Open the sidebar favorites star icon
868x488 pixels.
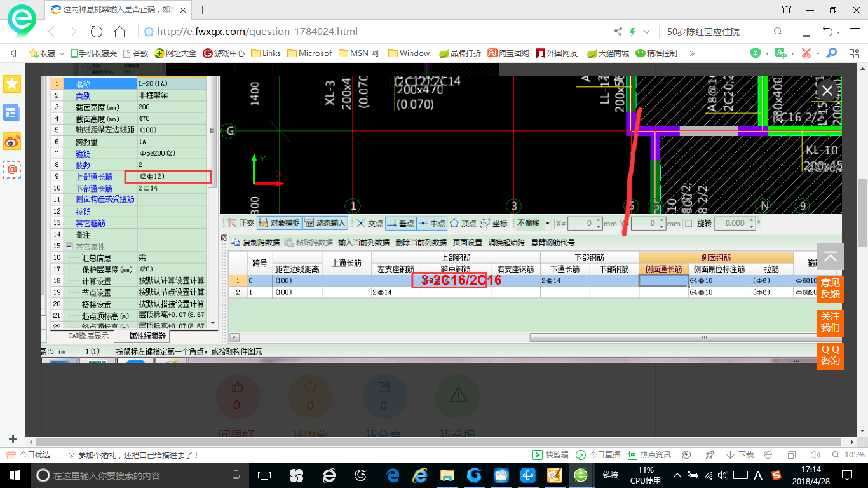coord(12,83)
